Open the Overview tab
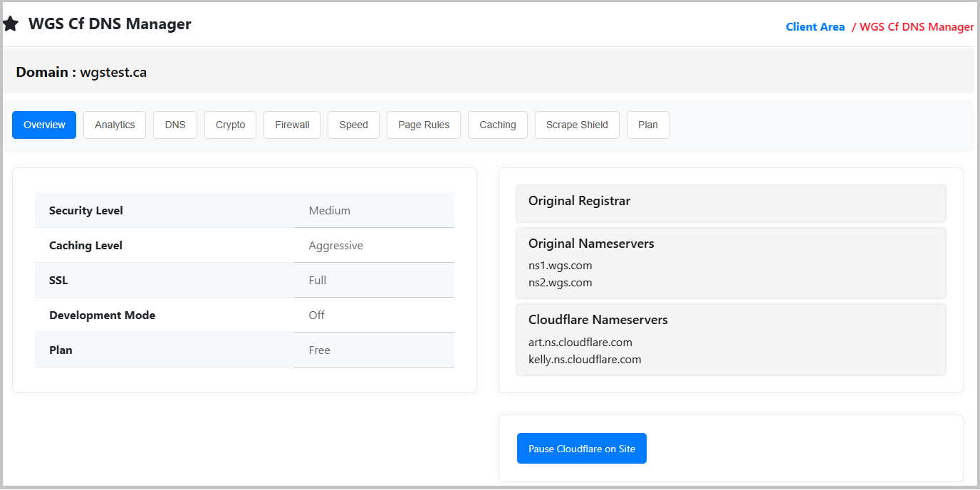The height and width of the screenshot is (490, 980). coord(44,125)
